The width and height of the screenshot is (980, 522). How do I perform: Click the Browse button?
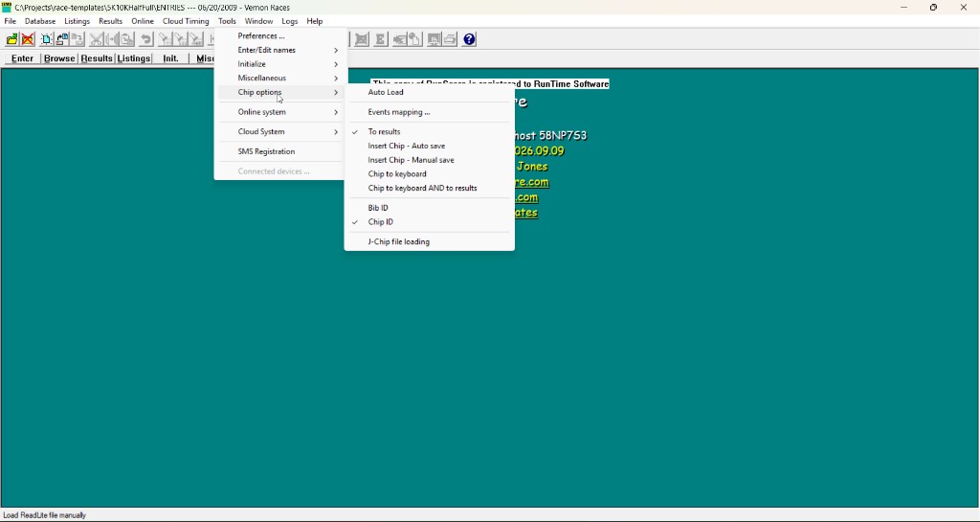pyautogui.click(x=59, y=58)
